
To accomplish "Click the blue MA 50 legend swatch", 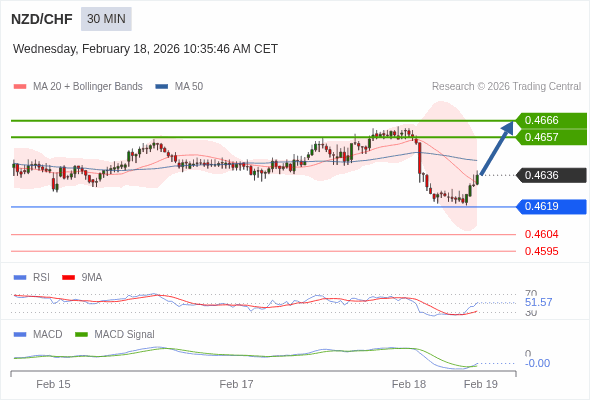I will click(162, 87).
